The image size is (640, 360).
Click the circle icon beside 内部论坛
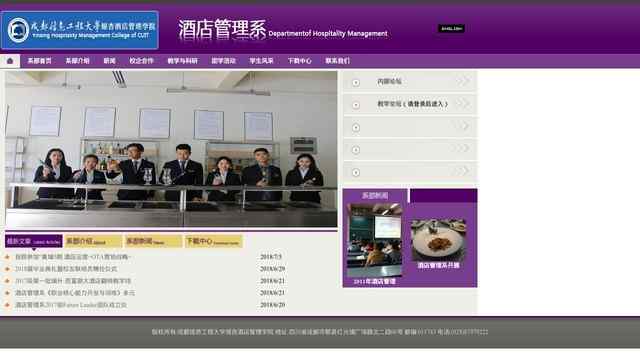coord(356,83)
